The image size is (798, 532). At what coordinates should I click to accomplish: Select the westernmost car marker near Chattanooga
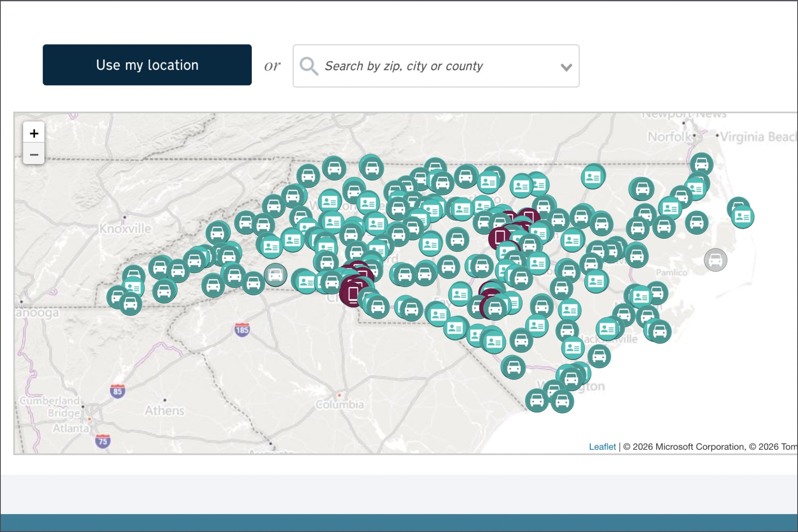[x=118, y=297]
